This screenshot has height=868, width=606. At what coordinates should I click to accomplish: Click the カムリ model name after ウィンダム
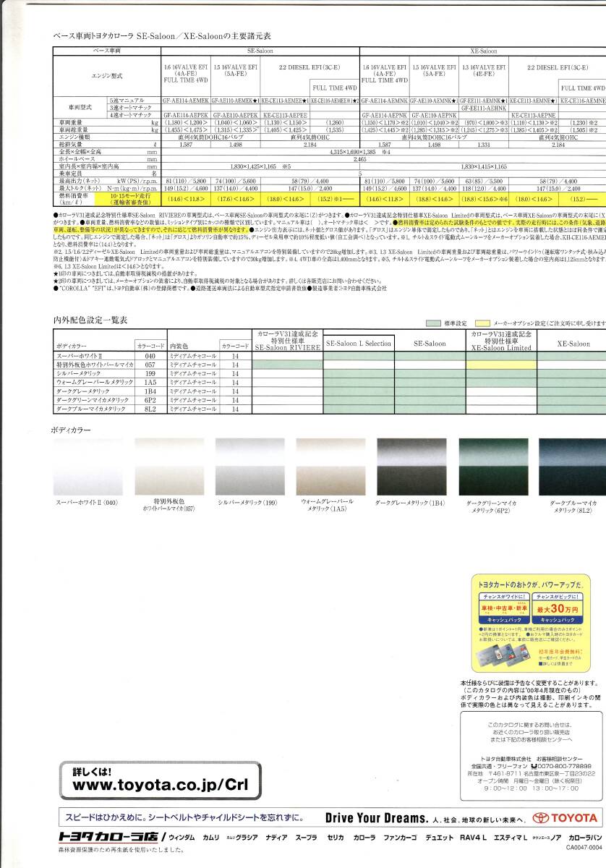coord(212,837)
